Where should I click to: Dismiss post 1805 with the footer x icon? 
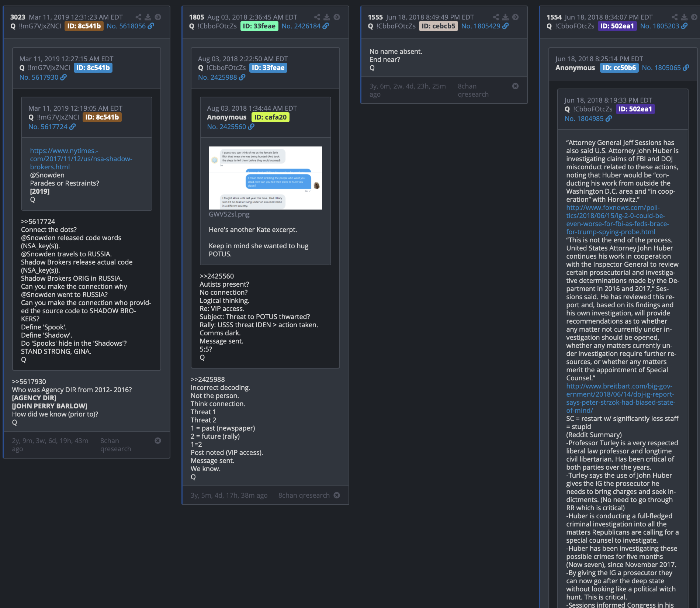(337, 495)
